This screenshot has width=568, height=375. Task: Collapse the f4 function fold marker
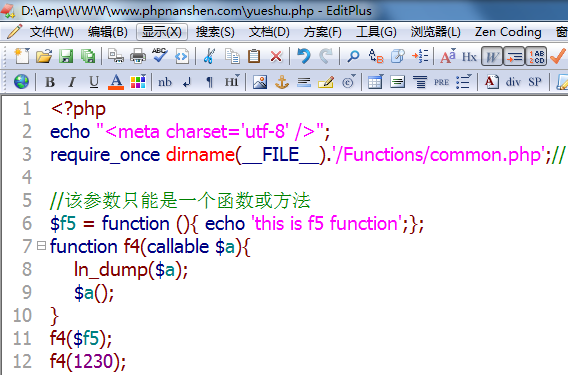[42, 246]
